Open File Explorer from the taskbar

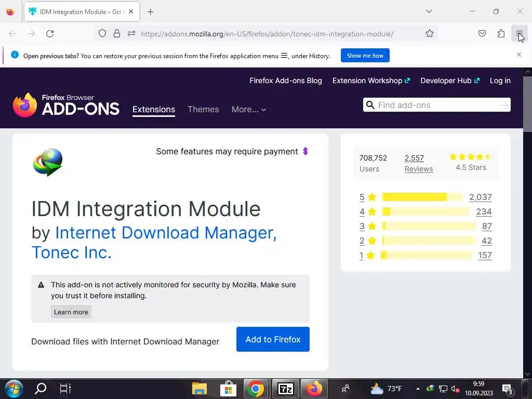coord(199,389)
